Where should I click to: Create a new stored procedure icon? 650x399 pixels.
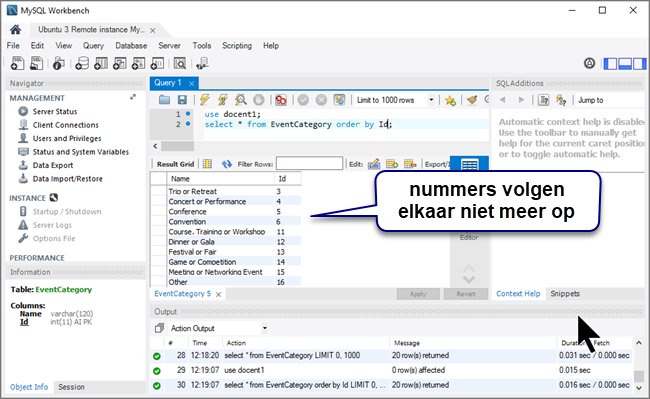[x=138, y=63]
